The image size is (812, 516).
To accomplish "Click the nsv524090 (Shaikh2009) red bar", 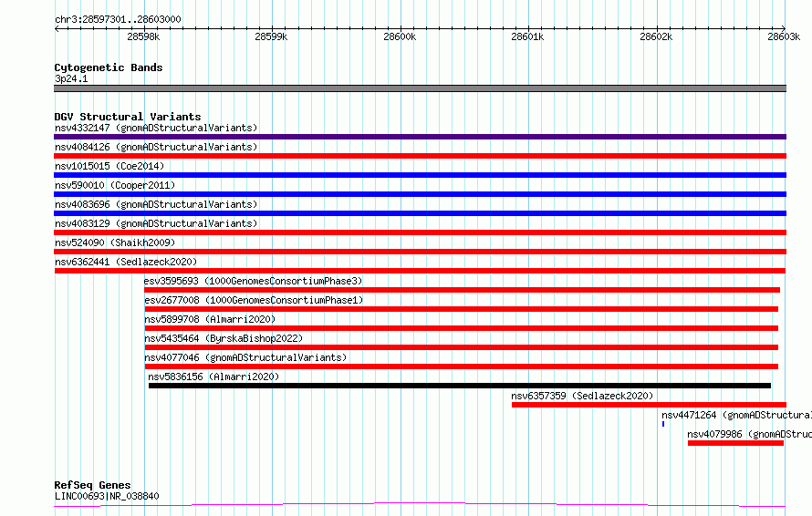I will click(420, 252).
